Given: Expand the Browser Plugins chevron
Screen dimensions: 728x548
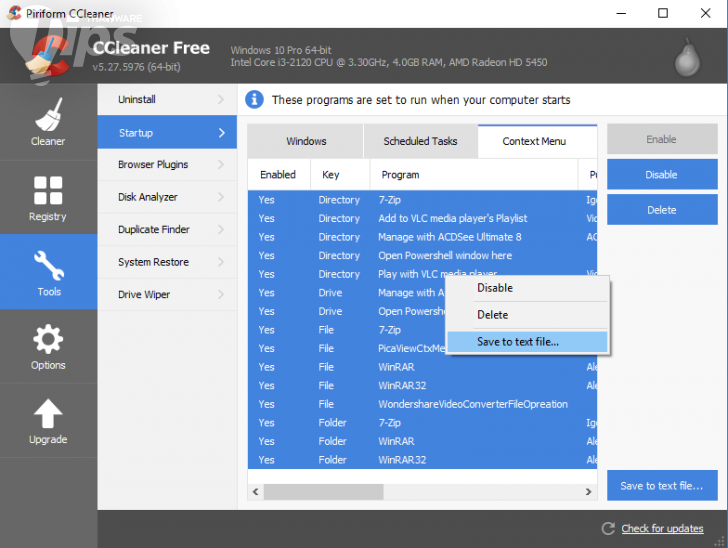Looking at the screenshot, I should (x=221, y=164).
